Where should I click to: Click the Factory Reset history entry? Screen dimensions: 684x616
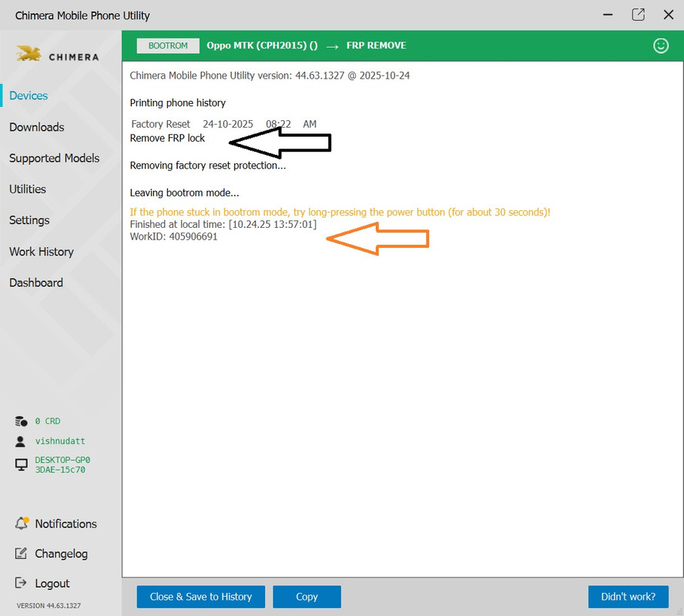(x=224, y=124)
